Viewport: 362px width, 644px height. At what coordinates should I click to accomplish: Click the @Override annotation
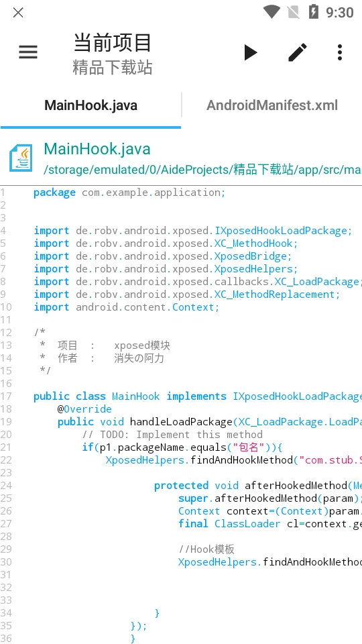click(84, 409)
